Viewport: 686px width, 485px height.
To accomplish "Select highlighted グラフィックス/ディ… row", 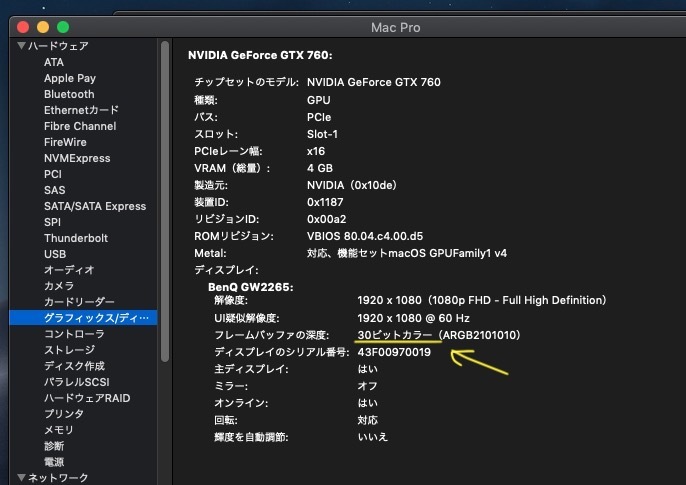I will (83, 318).
